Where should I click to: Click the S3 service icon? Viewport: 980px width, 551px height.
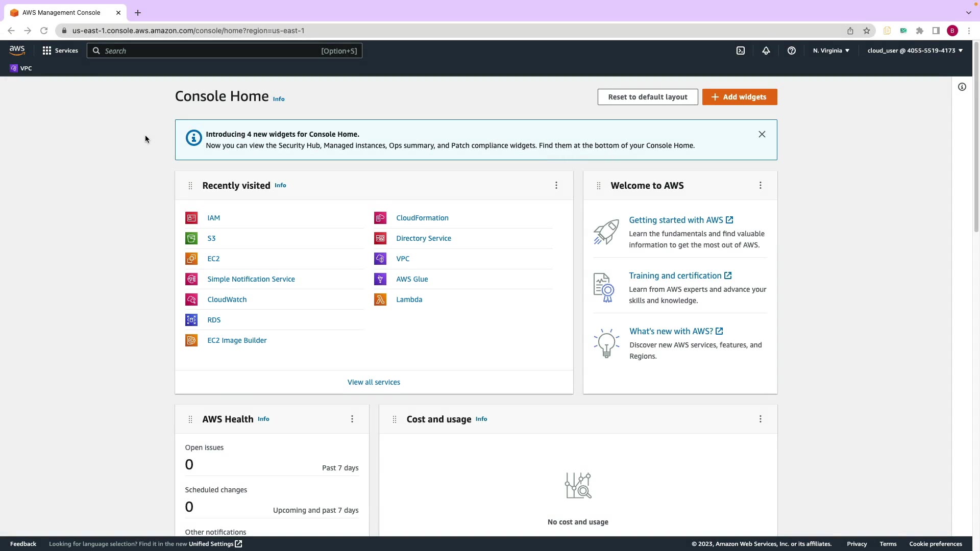point(191,238)
